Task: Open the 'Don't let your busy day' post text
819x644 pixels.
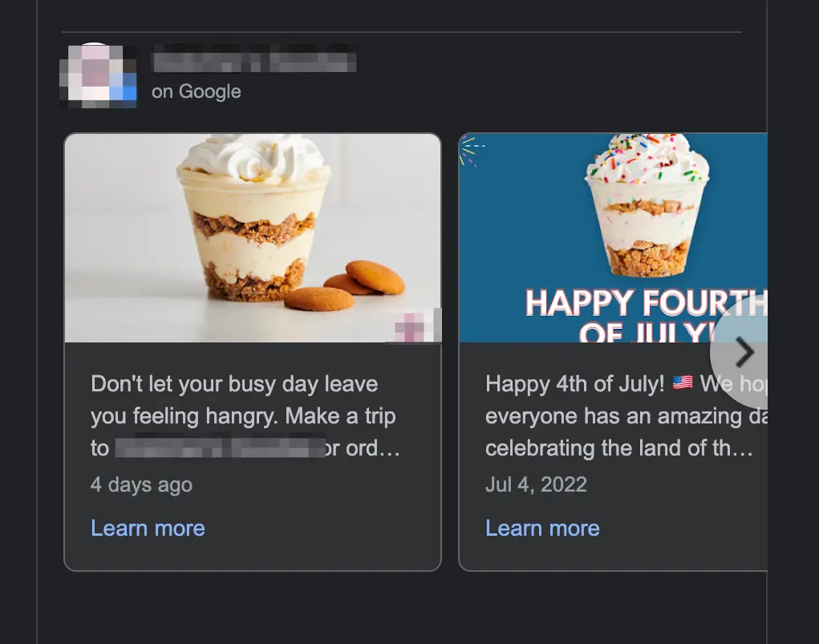Action: point(245,415)
